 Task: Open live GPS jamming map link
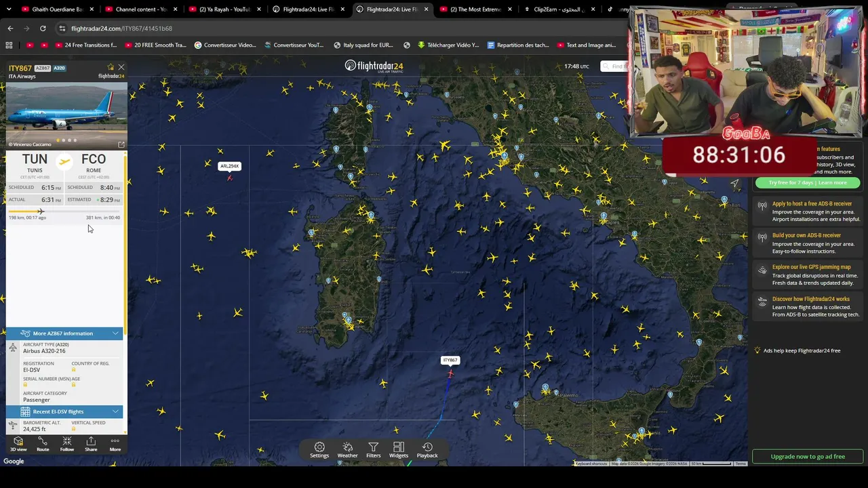pos(811,267)
